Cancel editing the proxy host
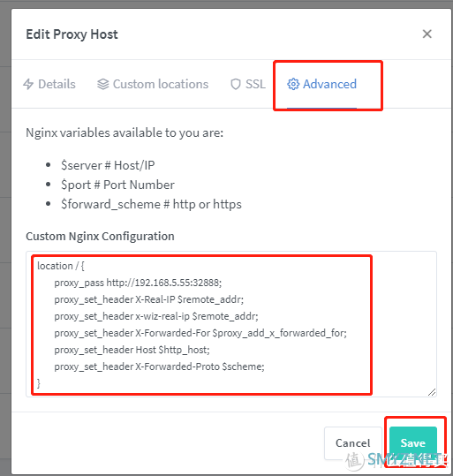Image resolution: width=453 pixels, height=476 pixels. pos(353,443)
